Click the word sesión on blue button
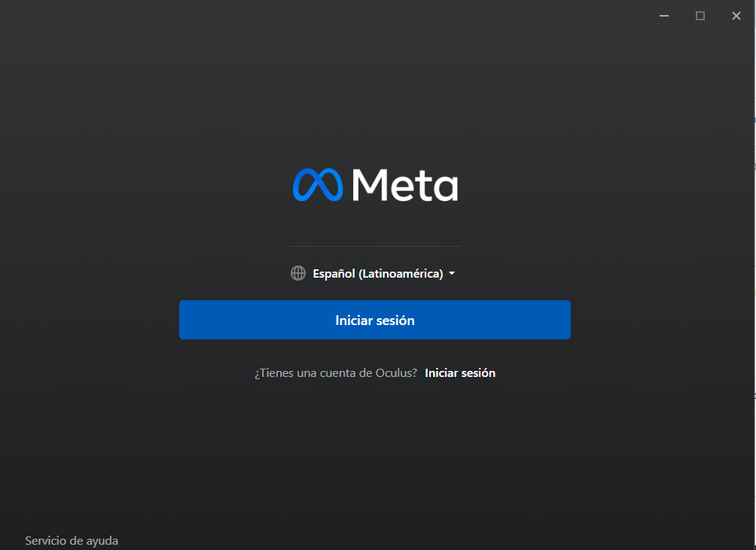 395,321
